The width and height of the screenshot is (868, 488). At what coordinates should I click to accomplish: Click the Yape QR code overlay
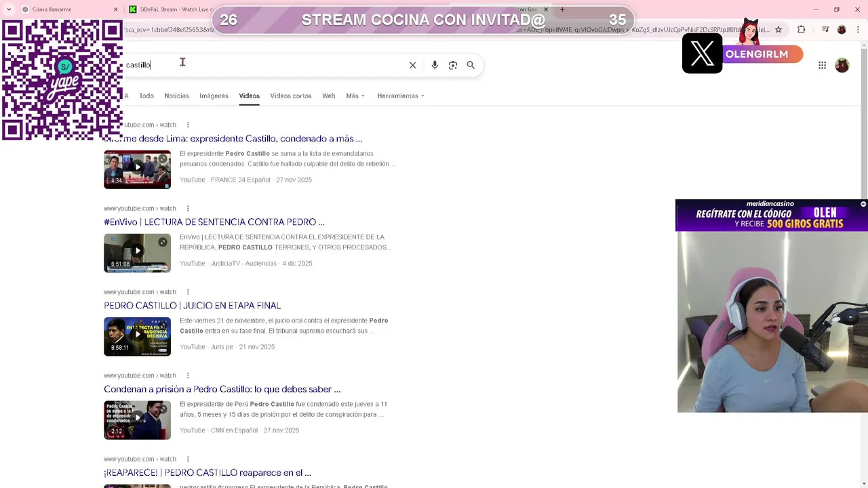click(62, 80)
